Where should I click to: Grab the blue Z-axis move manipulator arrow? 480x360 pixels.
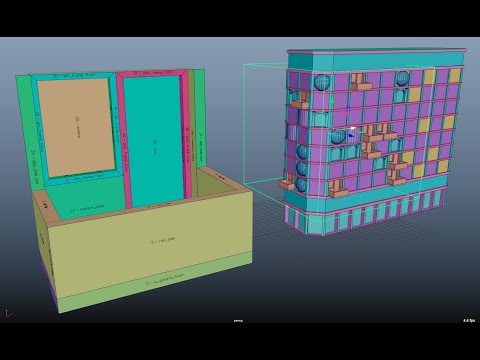pos(350,136)
